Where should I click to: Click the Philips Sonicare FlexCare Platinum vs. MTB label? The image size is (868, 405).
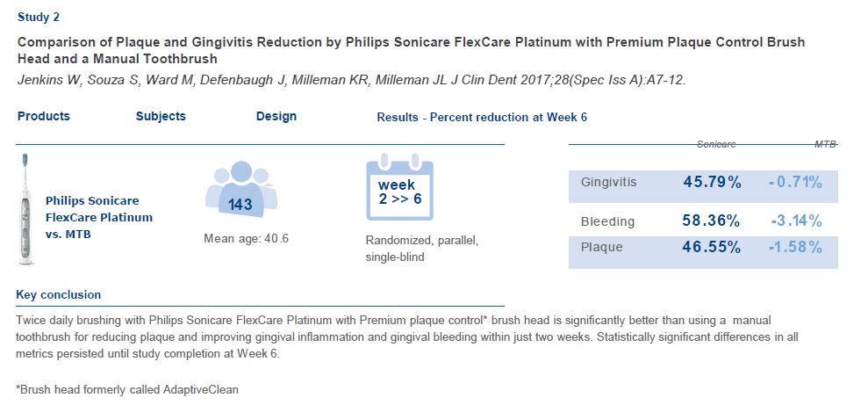coord(99,217)
